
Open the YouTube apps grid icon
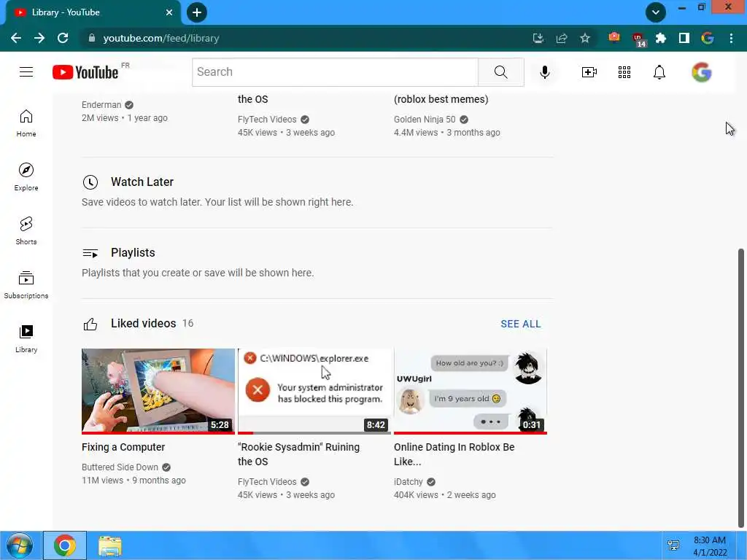(624, 72)
